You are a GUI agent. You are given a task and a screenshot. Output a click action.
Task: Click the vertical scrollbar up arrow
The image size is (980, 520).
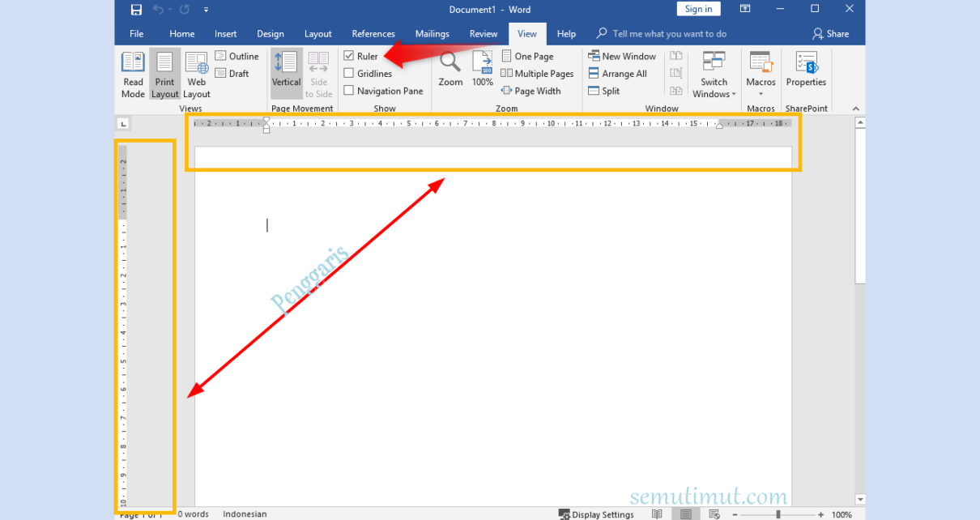coord(860,123)
